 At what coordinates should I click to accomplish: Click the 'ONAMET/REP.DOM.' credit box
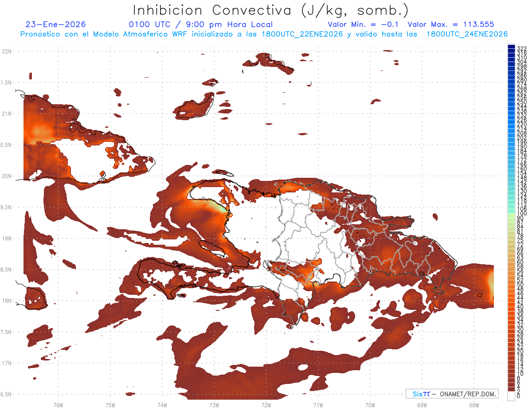tap(452, 394)
